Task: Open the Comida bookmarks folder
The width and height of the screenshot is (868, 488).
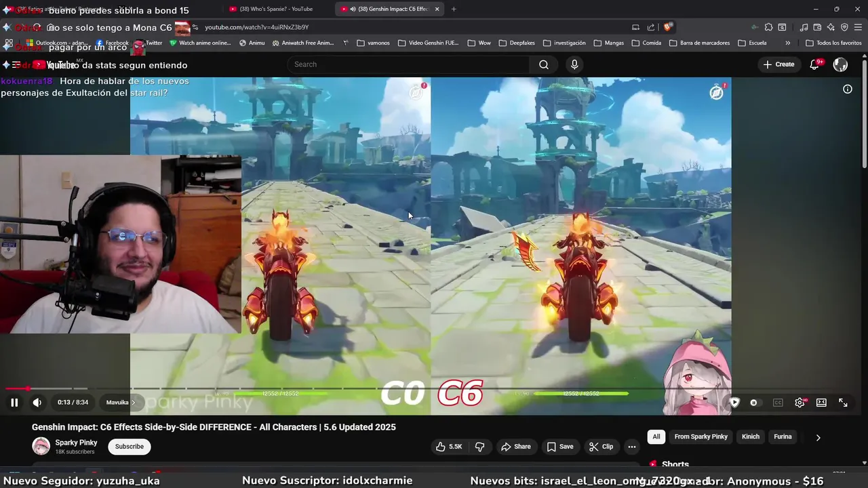Action: (x=646, y=43)
